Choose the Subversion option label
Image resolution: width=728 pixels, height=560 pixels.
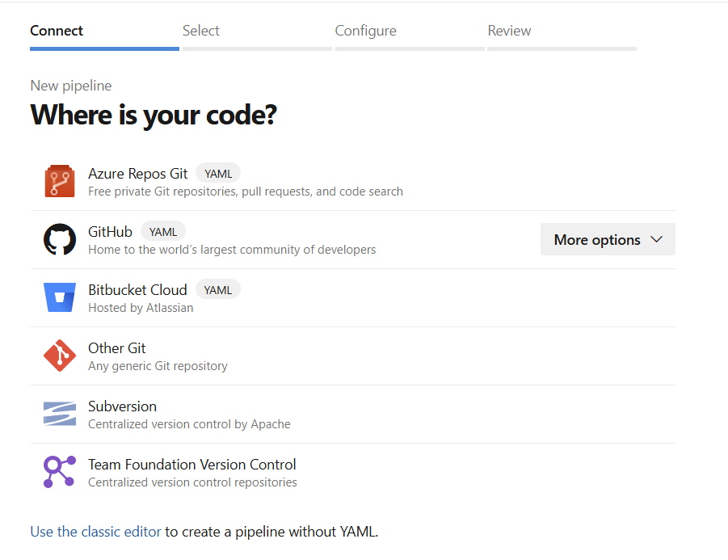tap(122, 406)
